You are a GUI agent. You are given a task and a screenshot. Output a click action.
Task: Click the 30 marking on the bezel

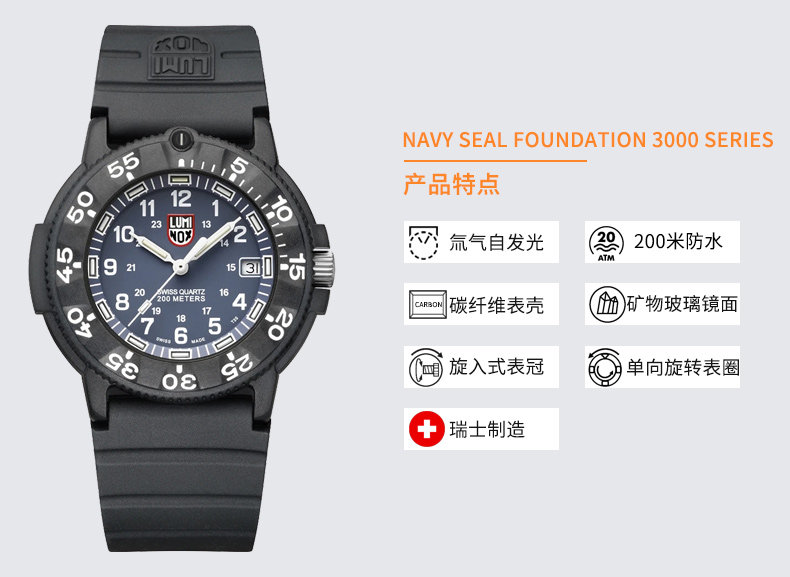pos(179,380)
